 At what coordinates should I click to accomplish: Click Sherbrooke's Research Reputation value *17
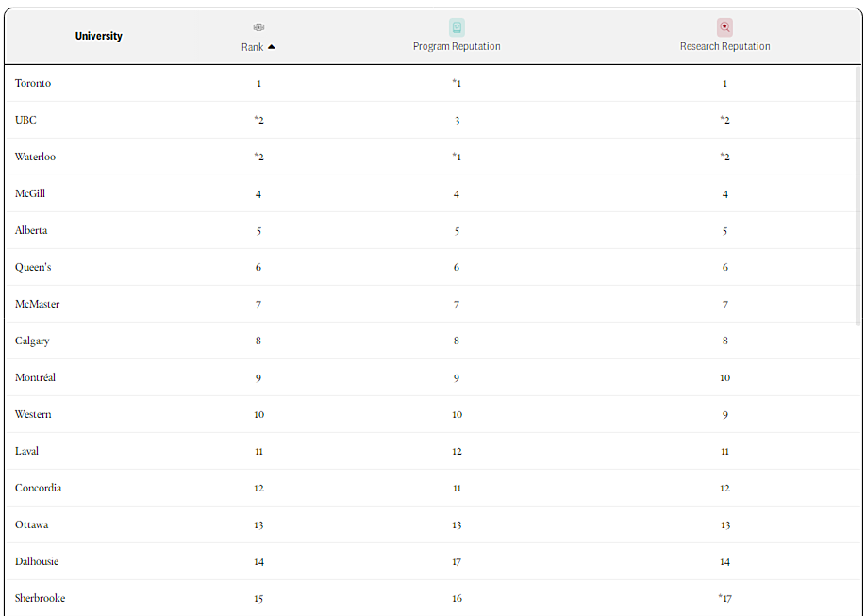coord(724,598)
